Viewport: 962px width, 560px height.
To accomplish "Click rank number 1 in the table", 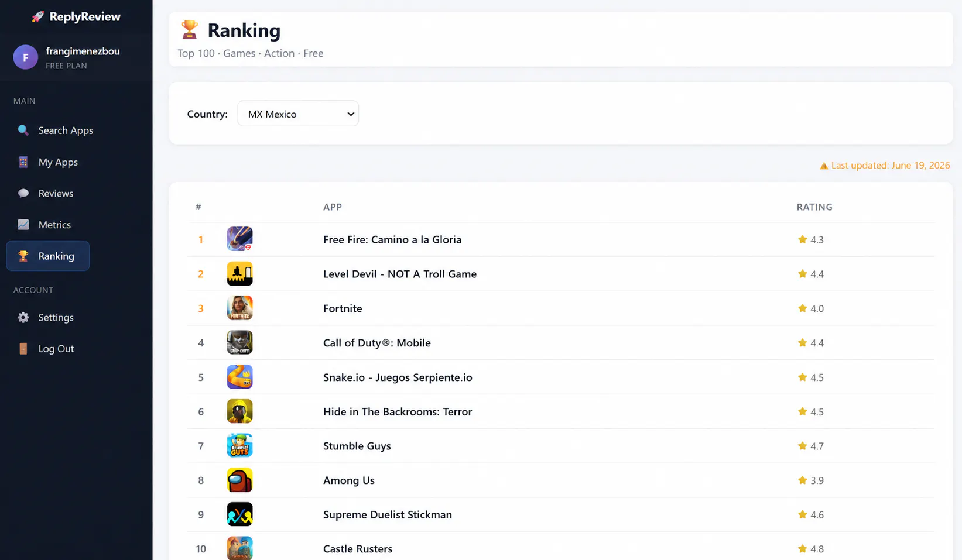I will click(201, 239).
